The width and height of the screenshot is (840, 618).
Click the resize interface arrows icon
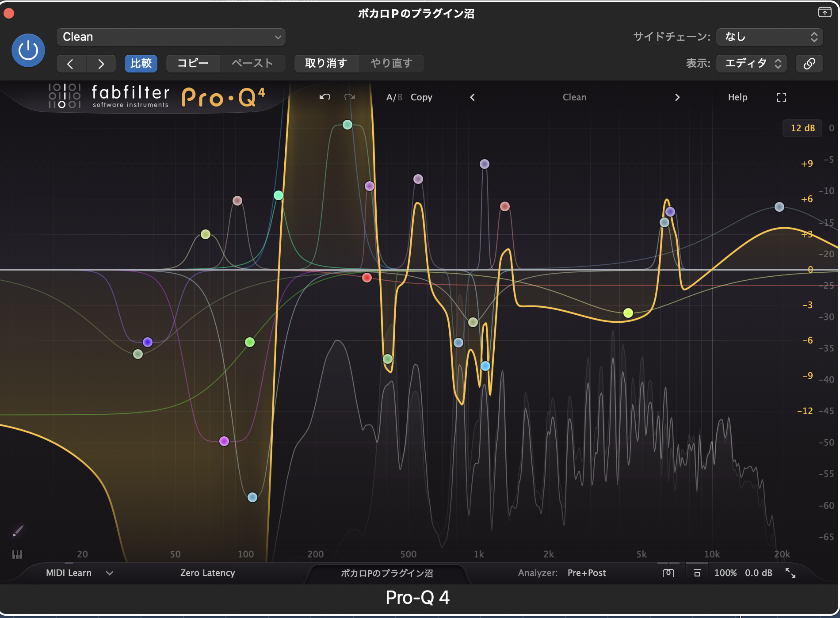tap(790, 573)
